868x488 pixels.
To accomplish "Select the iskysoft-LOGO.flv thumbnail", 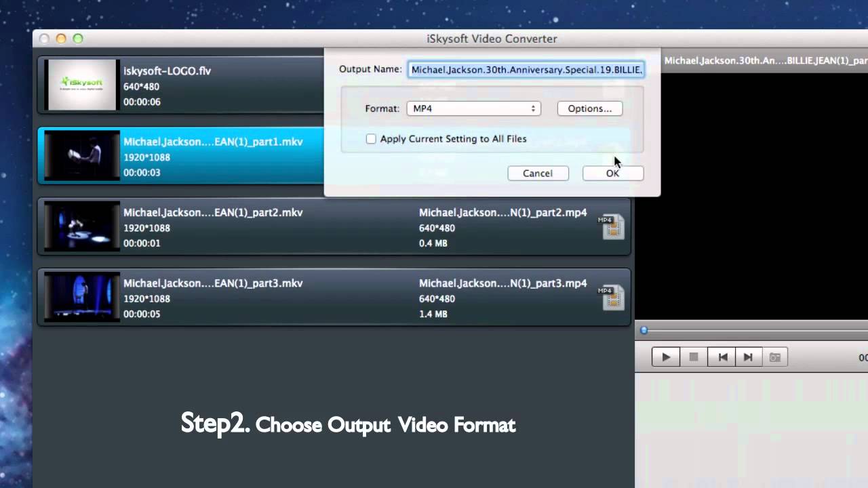I will (82, 85).
